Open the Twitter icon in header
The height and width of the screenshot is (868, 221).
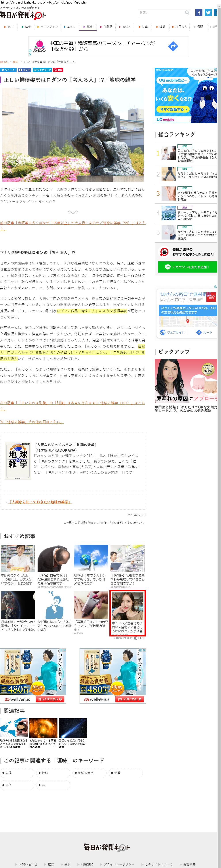pos(208,12)
